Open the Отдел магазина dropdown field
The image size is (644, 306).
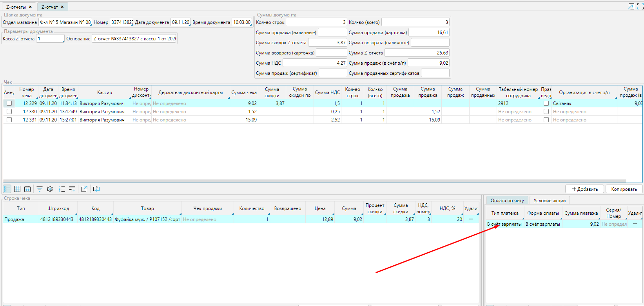(65, 22)
